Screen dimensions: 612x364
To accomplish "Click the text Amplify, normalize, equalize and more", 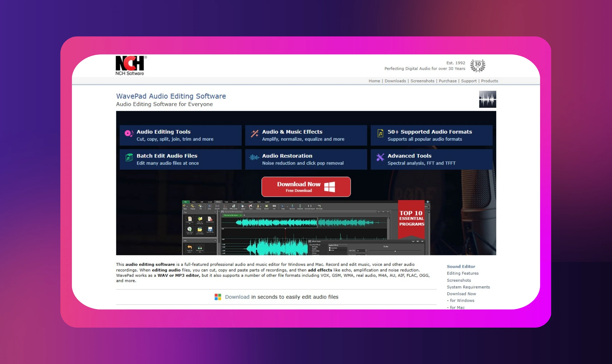I will 303,139.
